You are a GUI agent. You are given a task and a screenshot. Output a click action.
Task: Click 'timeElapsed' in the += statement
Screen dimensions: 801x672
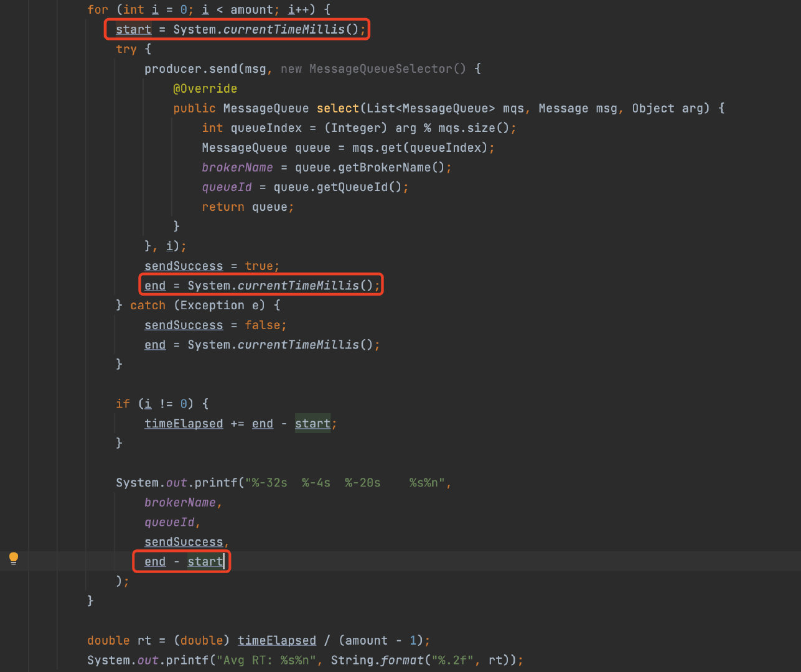point(184,424)
